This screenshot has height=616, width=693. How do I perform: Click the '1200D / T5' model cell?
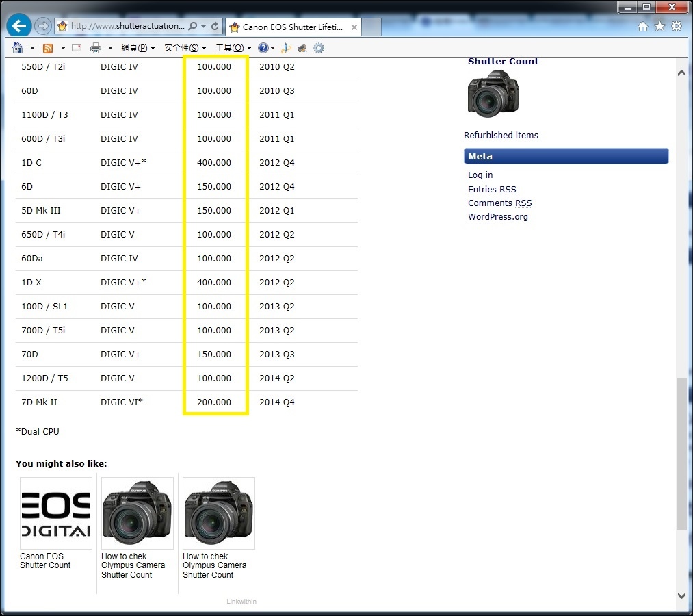pos(44,378)
